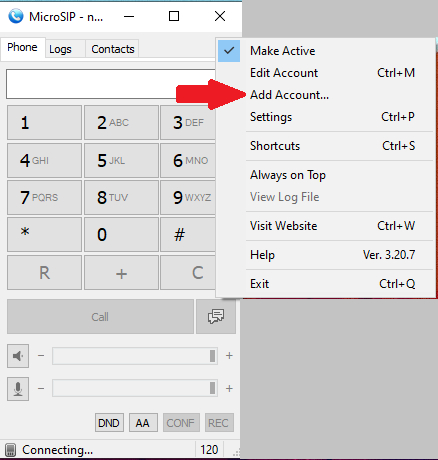The image size is (438, 460).
Task: Dial digit 6 MNO on keypad
Action: tap(188, 160)
